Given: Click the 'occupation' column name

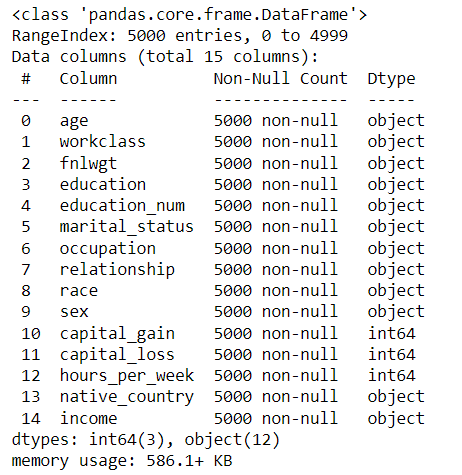Looking at the screenshot, I should tap(108, 249).
